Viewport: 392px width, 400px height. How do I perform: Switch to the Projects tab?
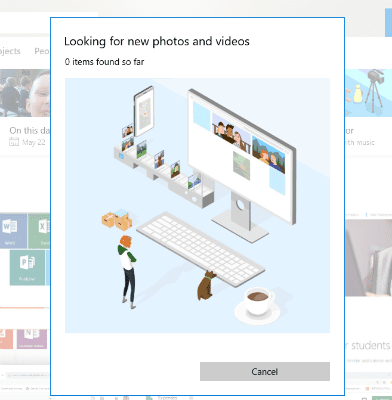[10, 51]
